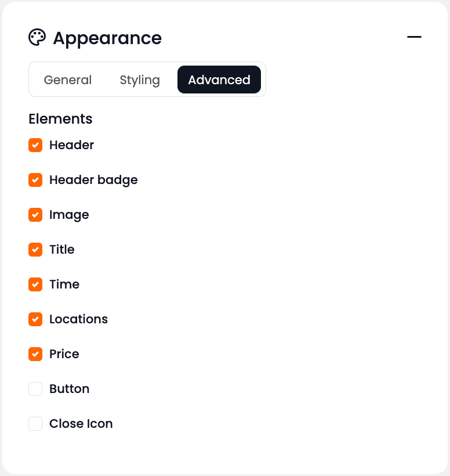Toggle off the Title checkbox
The width and height of the screenshot is (450, 476).
35,250
